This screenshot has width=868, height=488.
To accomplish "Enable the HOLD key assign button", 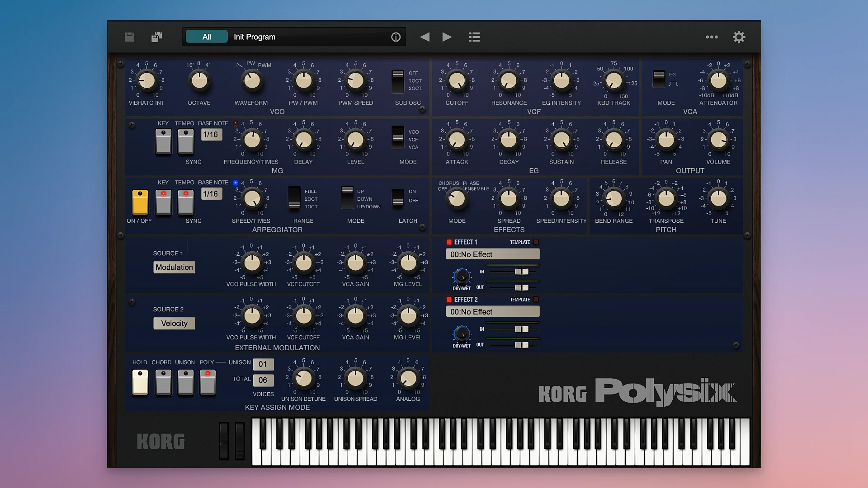I will click(x=140, y=382).
